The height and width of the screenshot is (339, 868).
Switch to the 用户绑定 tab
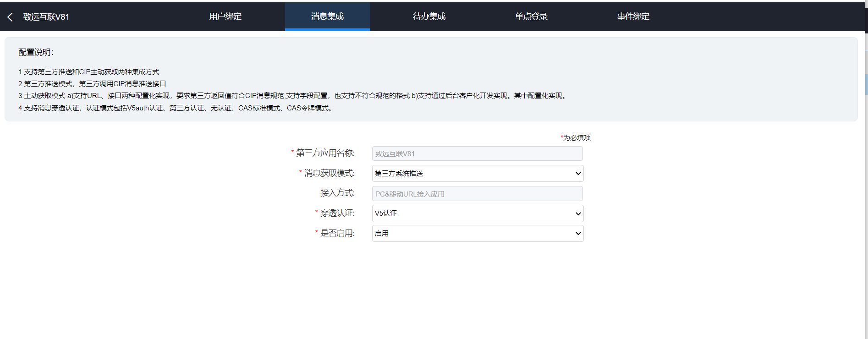[225, 16]
